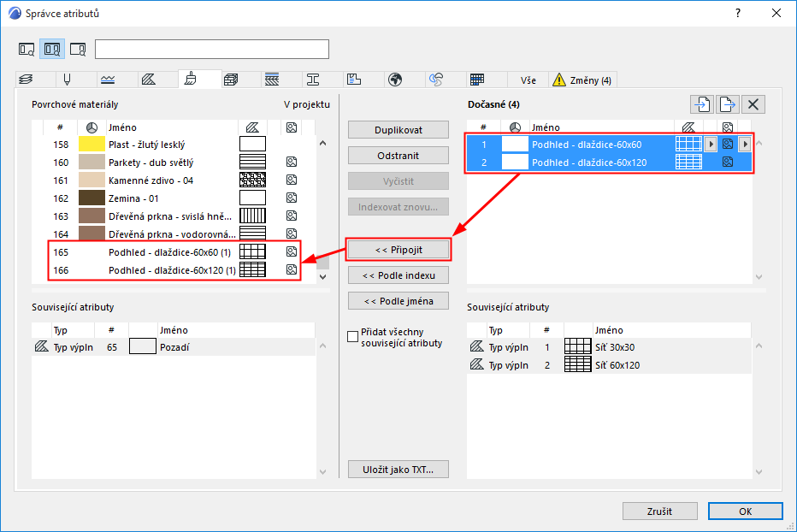Viewport: 797px width, 532px height.
Task: Click texture icon of Zemina - 01
Action: 292,198
